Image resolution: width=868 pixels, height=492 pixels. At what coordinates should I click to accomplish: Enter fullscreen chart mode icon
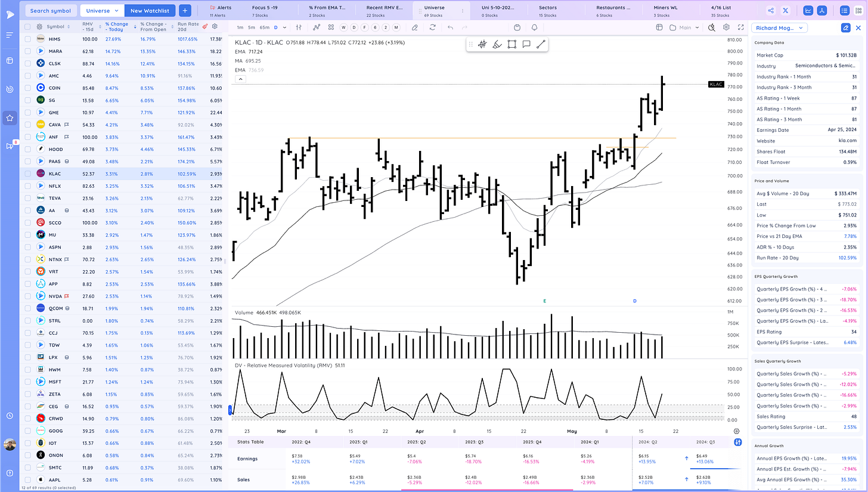(741, 27)
